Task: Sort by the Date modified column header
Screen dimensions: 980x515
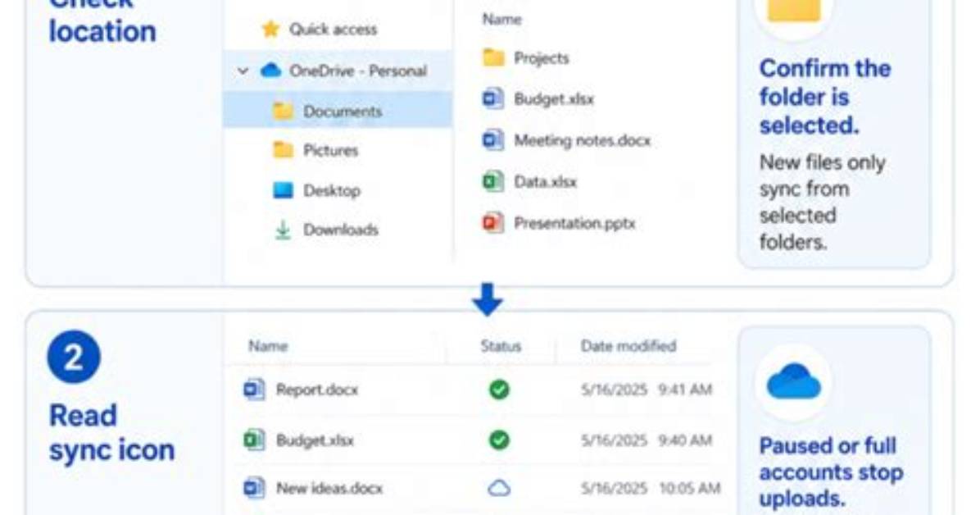Action: click(x=628, y=346)
